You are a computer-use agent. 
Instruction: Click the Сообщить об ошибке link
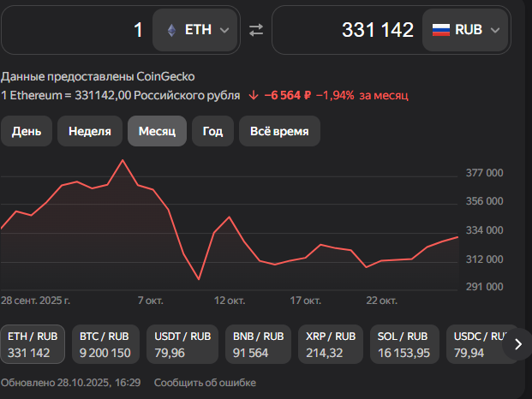coord(204,382)
